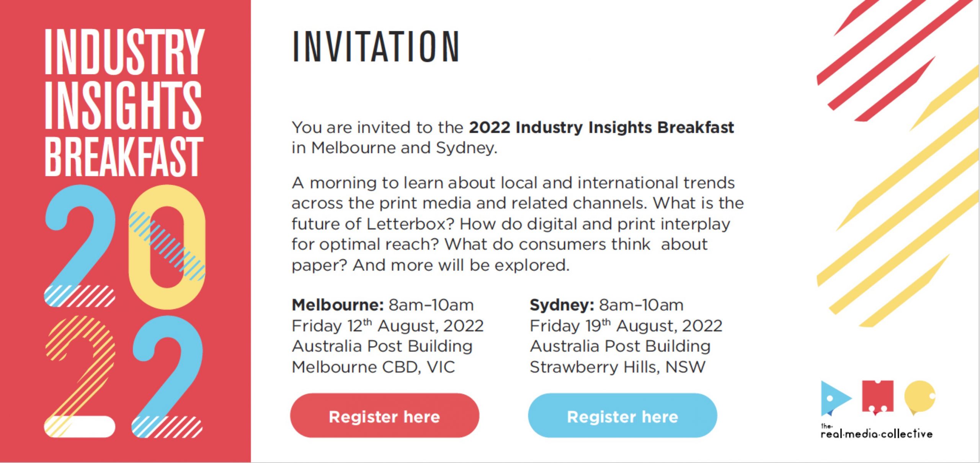This screenshot has width=980, height=463.
Task: Click the real media collective wordmark
Action: [877, 431]
